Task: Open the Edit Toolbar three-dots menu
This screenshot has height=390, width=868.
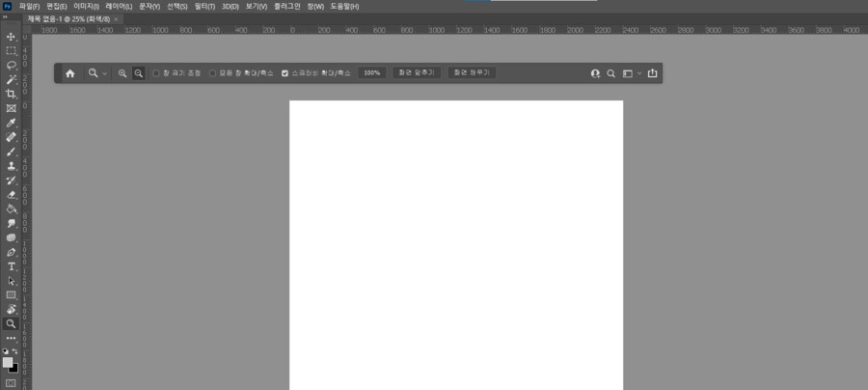Action: coord(11,338)
